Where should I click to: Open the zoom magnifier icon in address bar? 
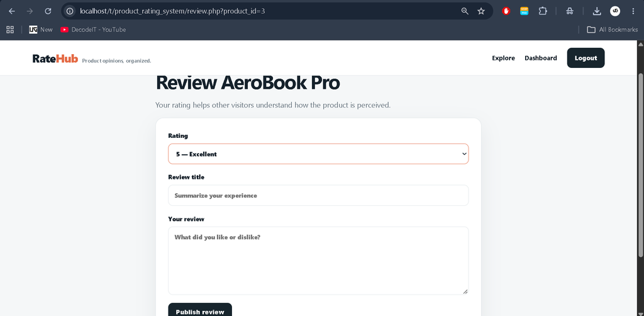465,11
